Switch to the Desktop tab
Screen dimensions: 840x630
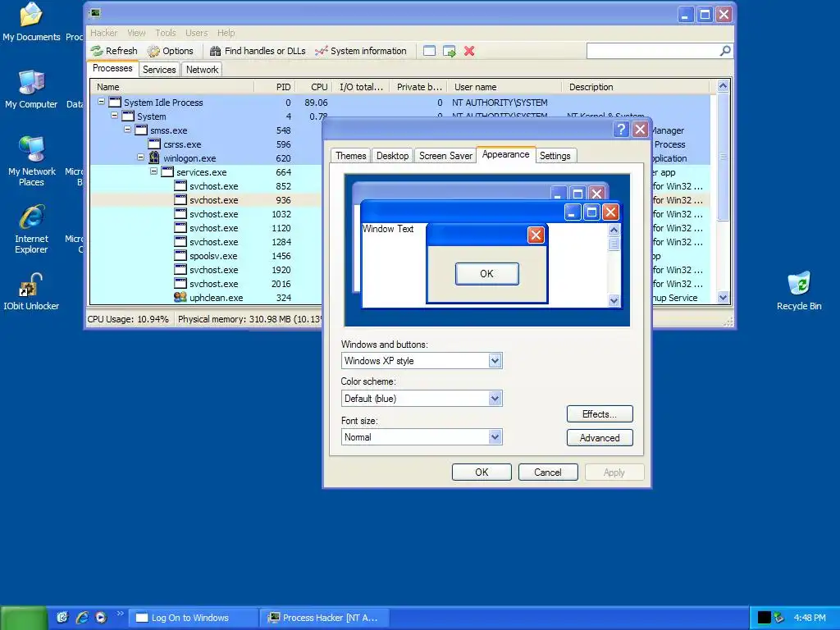(392, 156)
